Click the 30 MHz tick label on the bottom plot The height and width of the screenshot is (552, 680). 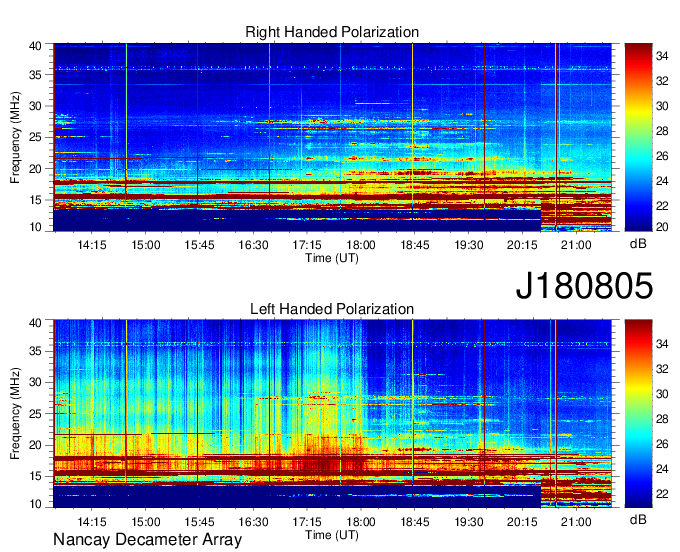coord(36,382)
